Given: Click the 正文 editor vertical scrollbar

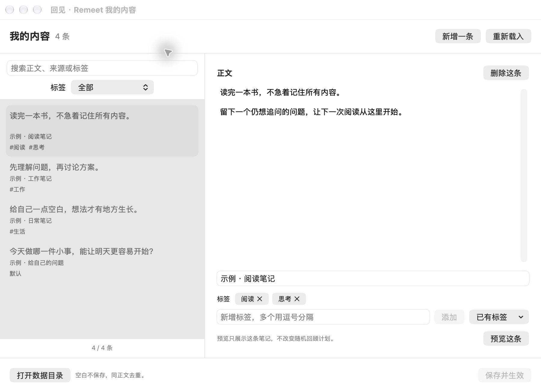Looking at the screenshot, I should tap(524, 175).
